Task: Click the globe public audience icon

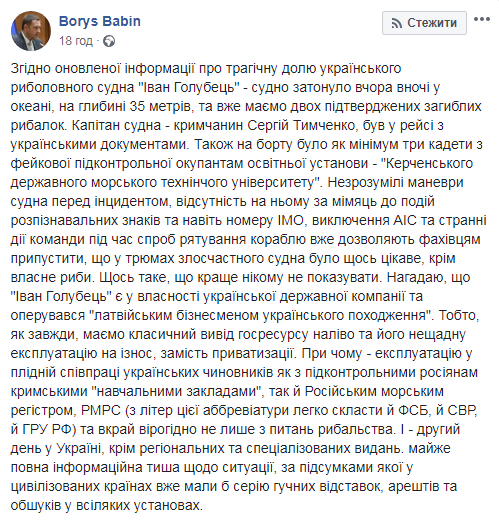Action: coord(109,41)
